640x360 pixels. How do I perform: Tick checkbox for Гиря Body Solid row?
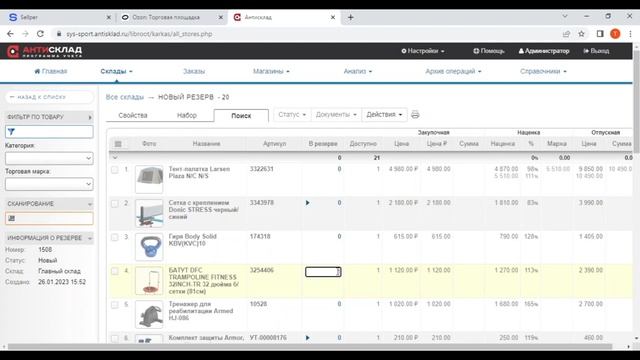115,237
